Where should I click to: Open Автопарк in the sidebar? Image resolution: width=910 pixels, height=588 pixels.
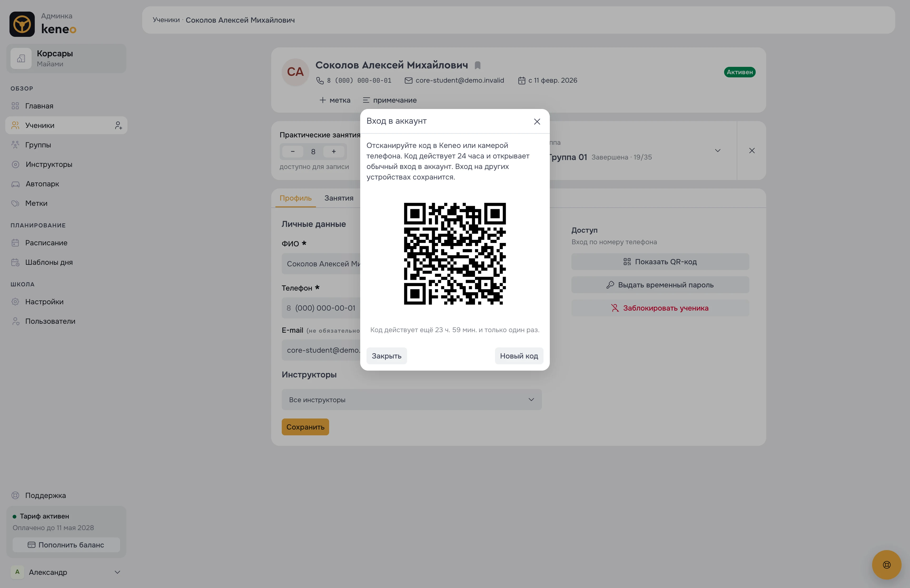[x=66, y=184]
